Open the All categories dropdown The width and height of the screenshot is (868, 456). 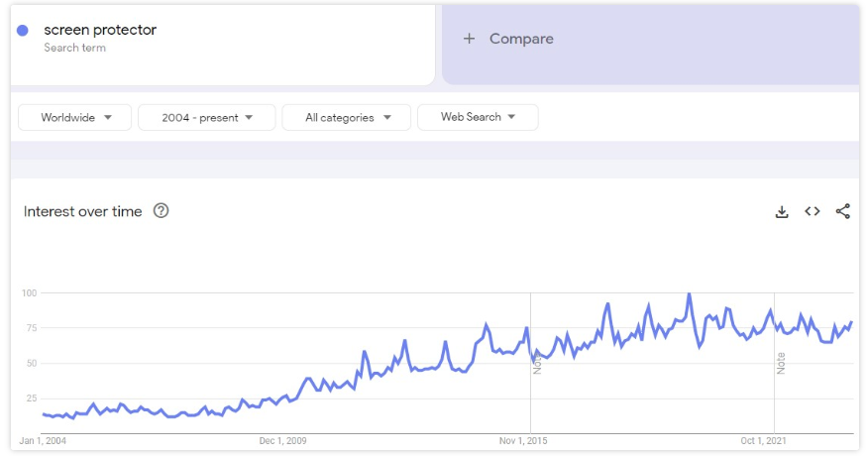click(347, 117)
